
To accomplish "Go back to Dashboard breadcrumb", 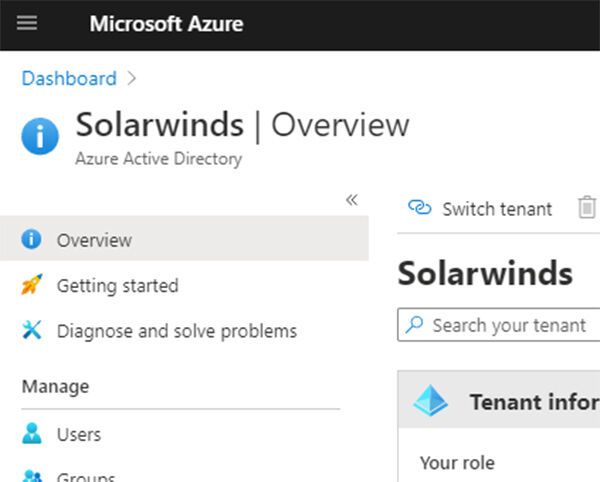I will point(69,78).
